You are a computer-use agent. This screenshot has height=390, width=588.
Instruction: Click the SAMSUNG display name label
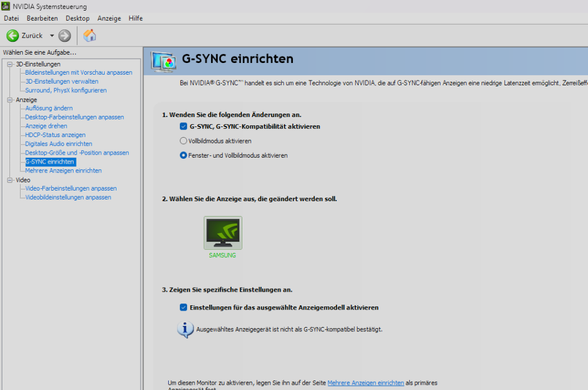[222, 255]
